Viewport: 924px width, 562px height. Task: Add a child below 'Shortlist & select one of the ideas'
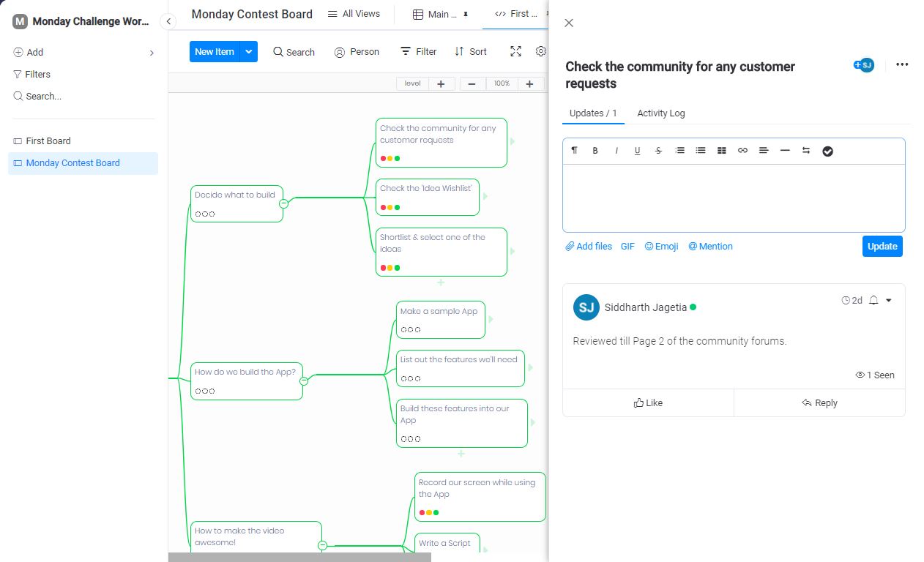click(x=441, y=282)
